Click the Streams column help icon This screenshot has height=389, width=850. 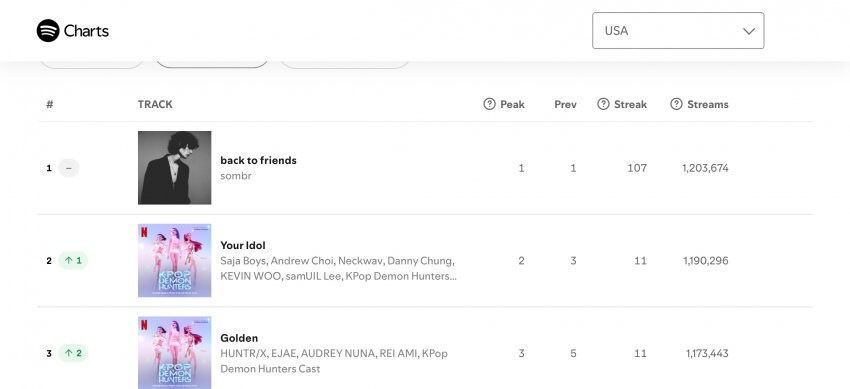pyautogui.click(x=676, y=104)
